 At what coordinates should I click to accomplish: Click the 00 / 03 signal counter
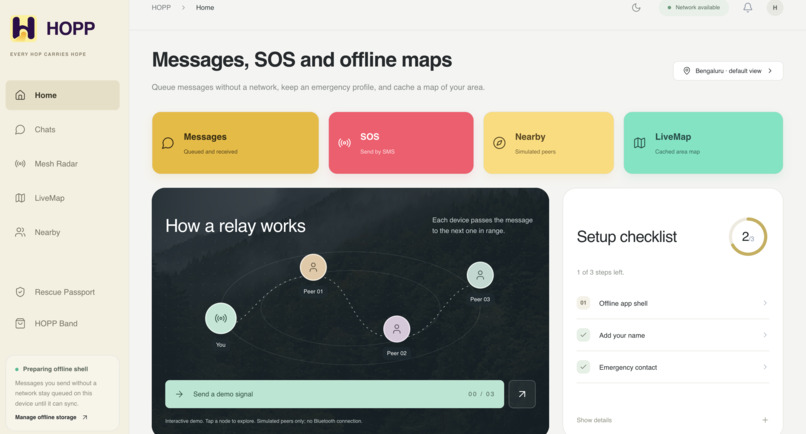point(481,394)
